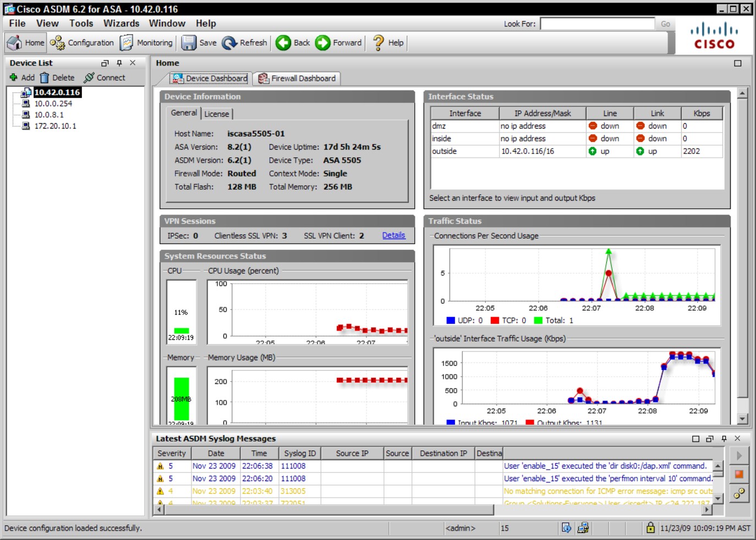Resume syslog with play button
The image size is (756, 540).
tap(739, 456)
